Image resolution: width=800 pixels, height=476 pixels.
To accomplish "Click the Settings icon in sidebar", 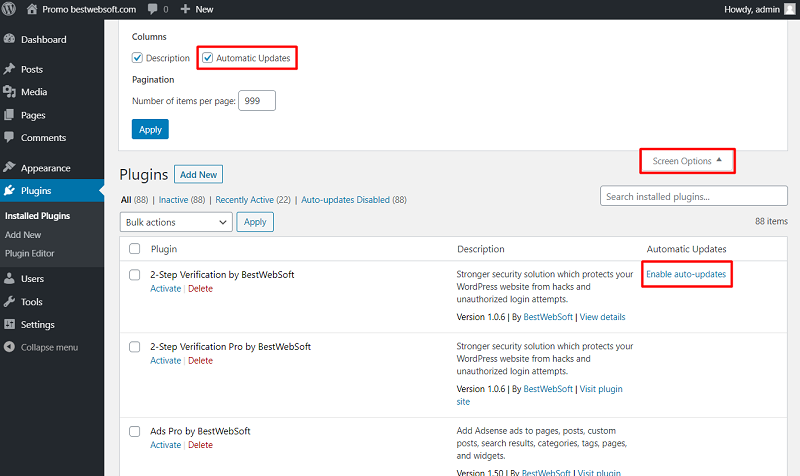I will (9, 324).
